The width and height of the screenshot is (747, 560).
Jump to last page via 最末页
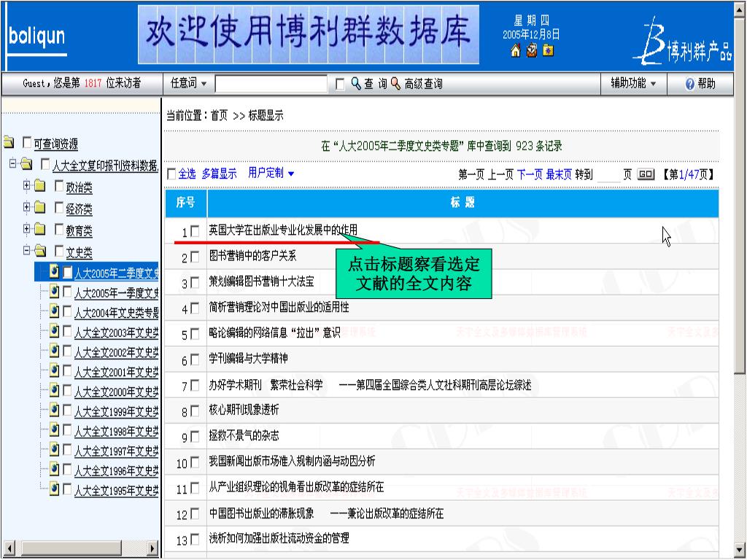(559, 175)
